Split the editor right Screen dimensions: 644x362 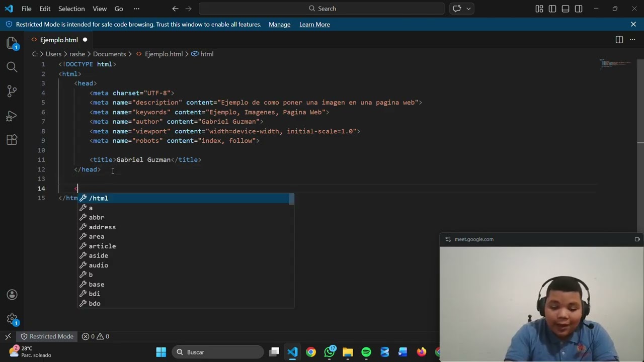tap(619, 40)
